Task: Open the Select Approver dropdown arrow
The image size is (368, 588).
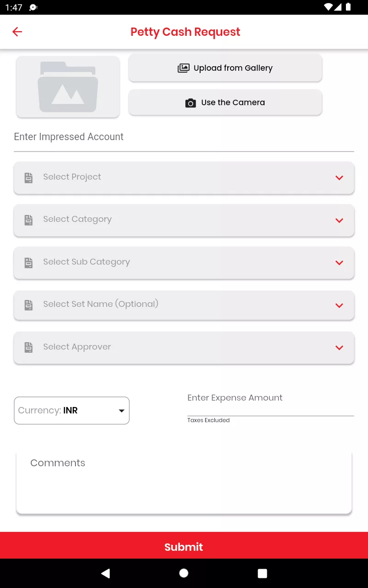Action: point(339,348)
